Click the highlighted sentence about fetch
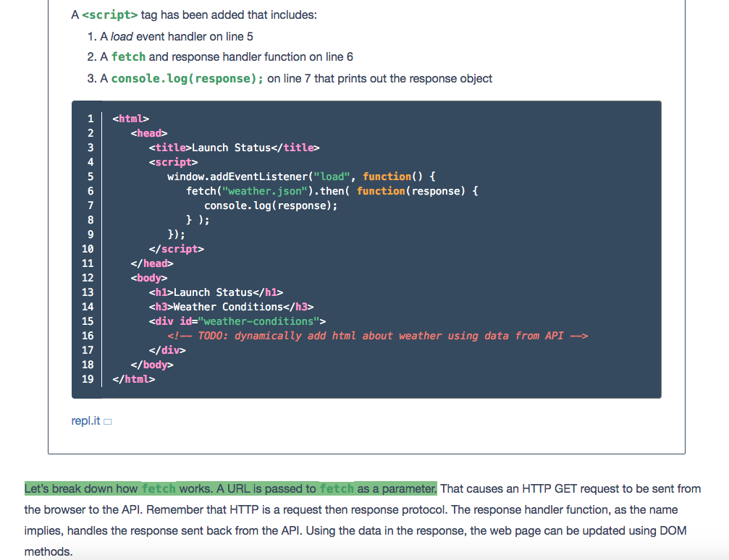The image size is (729, 560). click(x=230, y=488)
